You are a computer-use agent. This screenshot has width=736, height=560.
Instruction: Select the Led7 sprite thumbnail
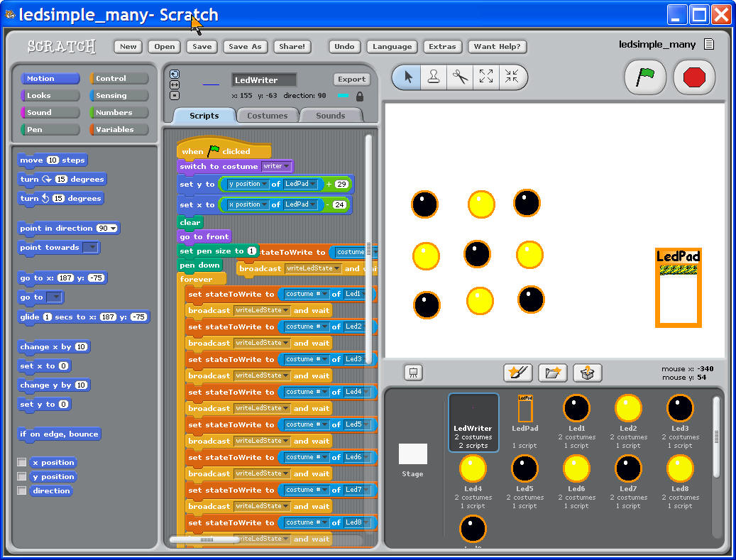[628, 482]
